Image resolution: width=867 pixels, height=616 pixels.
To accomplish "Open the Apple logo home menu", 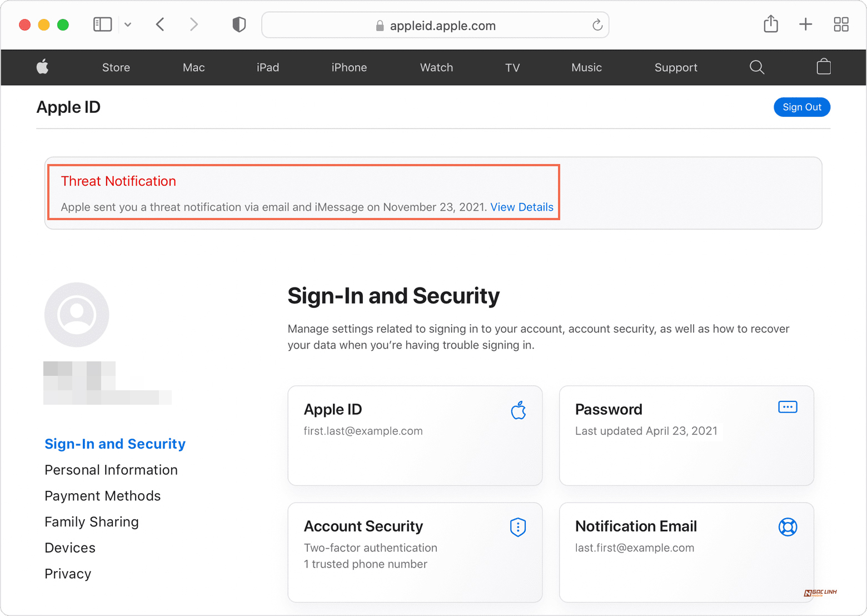I will tap(43, 67).
